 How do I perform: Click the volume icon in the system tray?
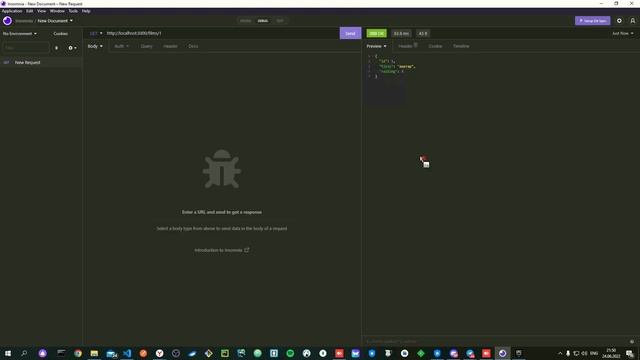[584, 353]
